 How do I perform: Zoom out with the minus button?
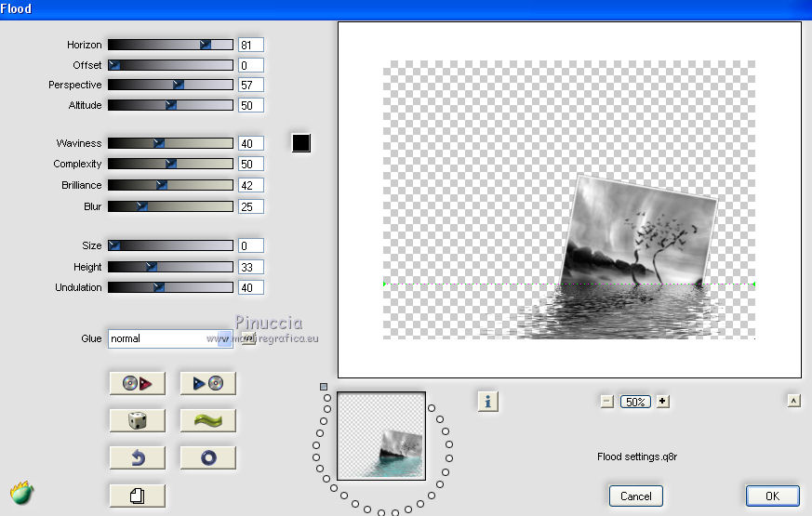607,402
